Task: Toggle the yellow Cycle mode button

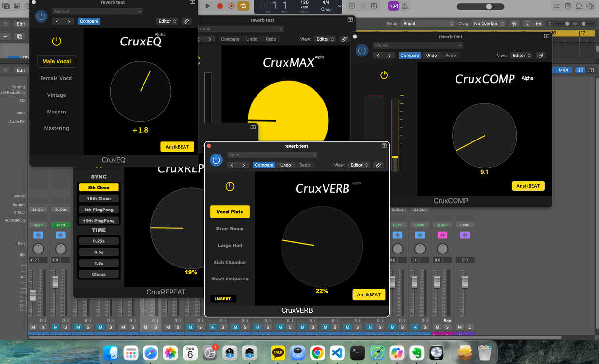Action: 243,6
